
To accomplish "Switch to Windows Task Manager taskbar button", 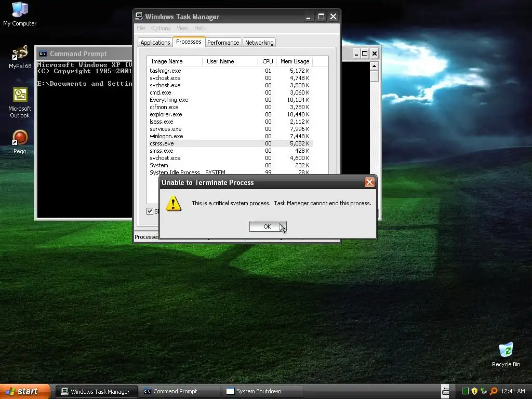I will 96,392.
